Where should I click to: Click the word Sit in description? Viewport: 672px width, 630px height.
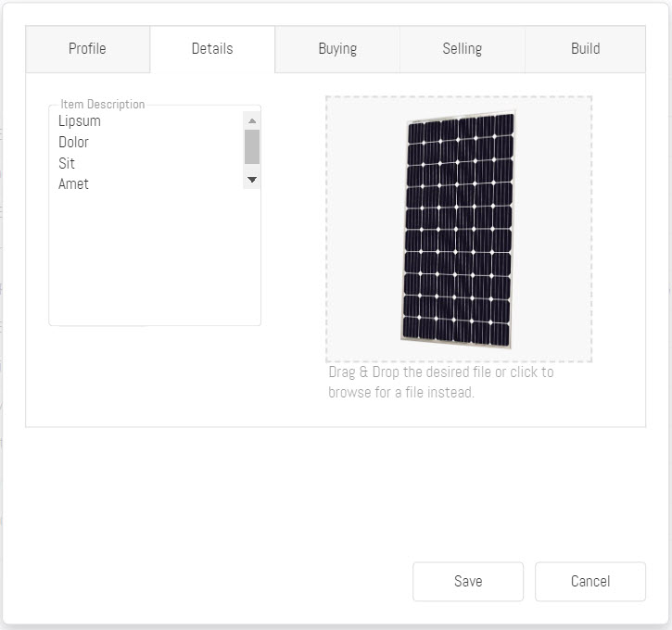[x=67, y=164]
